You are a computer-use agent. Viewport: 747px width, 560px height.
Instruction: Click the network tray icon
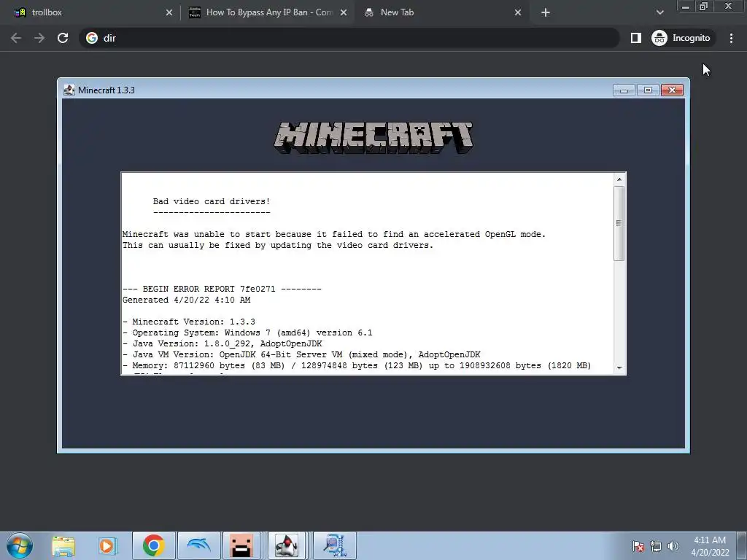pyautogui.click(x=656, y=546)
